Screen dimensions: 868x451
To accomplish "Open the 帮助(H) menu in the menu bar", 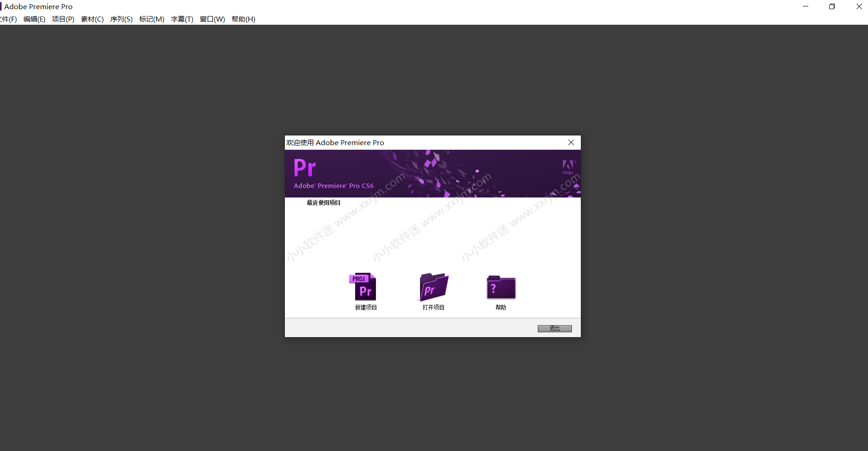I will pyautogui.click(x=244, y=19).
